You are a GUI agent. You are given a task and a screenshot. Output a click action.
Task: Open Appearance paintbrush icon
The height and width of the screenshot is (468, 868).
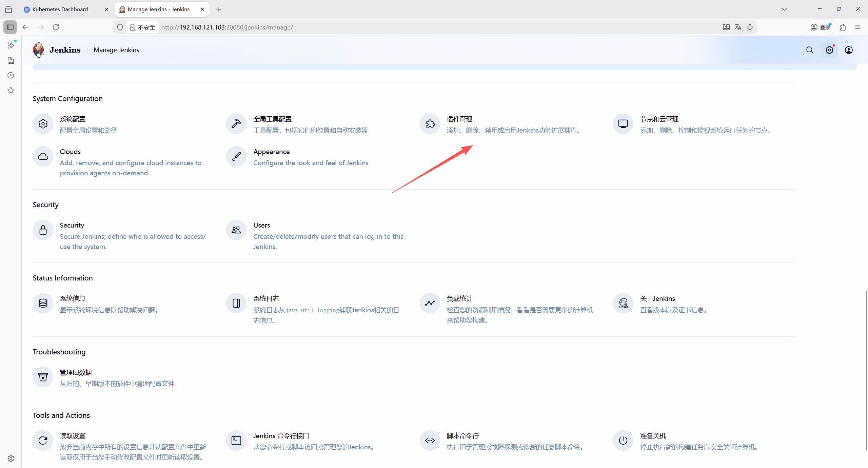pyautogui.click(x=236, y=156)
